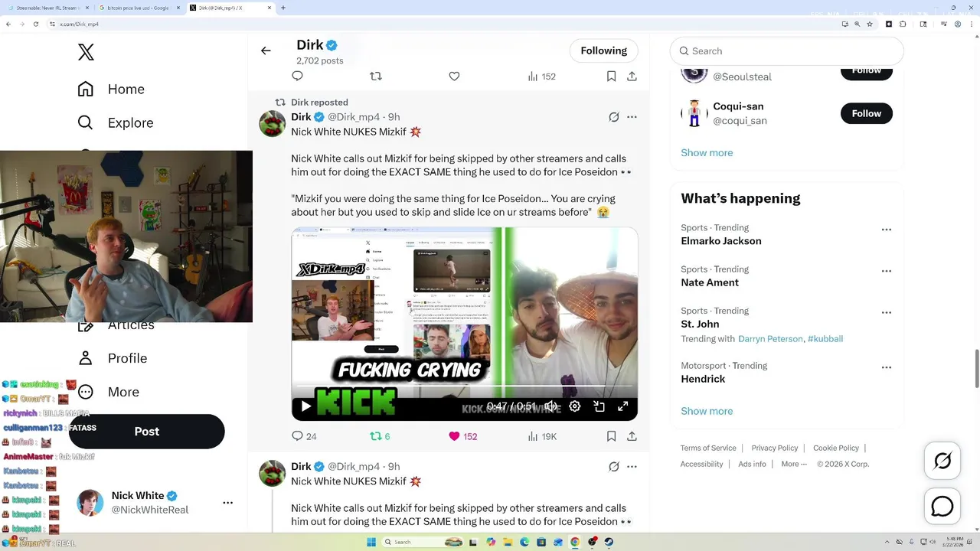Screen dimensions: 980x551
Task: Open the Elmarko Jackson trend
Action: tap(721, 241)
